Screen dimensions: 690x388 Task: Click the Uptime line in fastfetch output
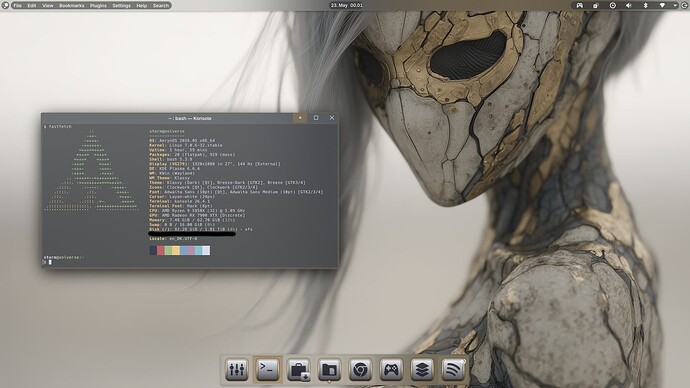click(178, 150)
